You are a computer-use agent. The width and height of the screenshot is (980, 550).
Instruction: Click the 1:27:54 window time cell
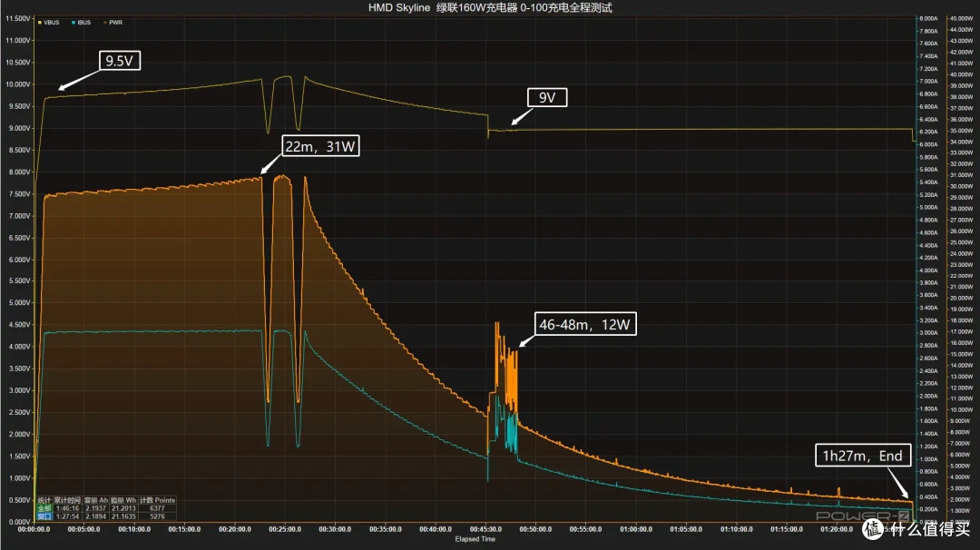pyautogui.click(x=67, y=517)
